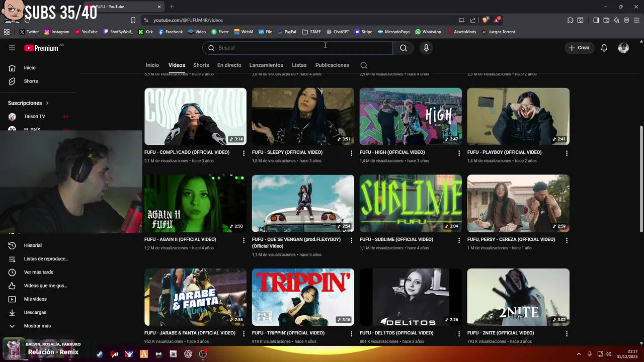Open Steam from the taskbar
Image resolution: width=644 pixels, height=362 pixels.
pos(100,354)
